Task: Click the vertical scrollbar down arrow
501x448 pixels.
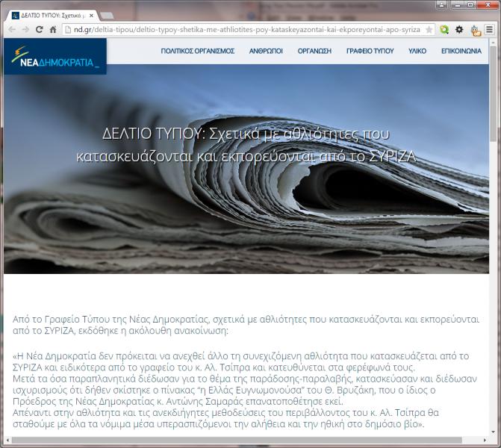Action: (493, 432)
